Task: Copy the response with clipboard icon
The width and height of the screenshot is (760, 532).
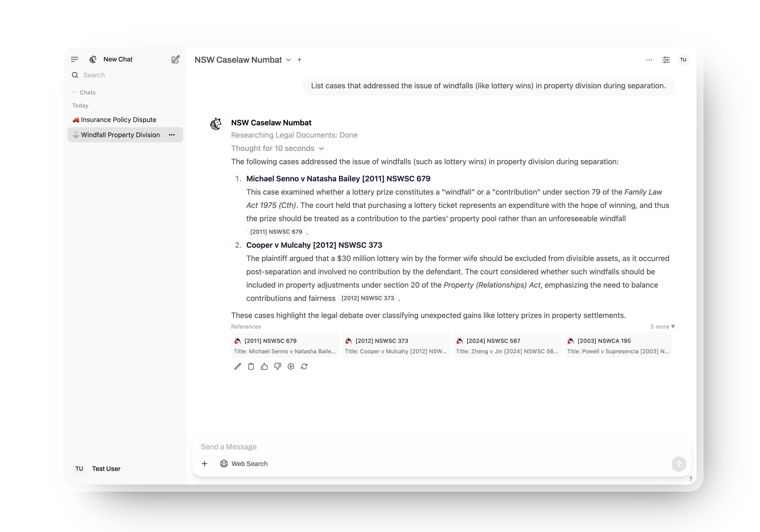Action: pyautogui.click(x=251, y=366)
